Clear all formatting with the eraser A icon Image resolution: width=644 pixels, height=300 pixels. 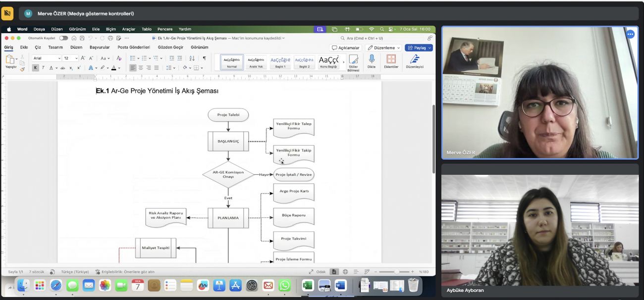tap(119, 58)
